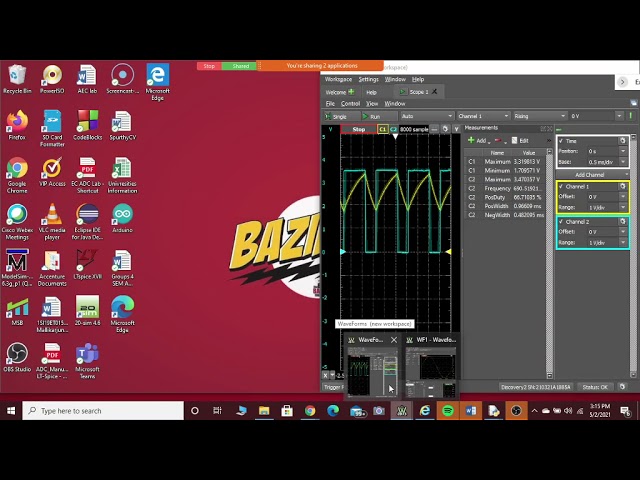Screen dimensions: 640x480
Task: Click the Stop status button above the plot
Action: [358, 129]
